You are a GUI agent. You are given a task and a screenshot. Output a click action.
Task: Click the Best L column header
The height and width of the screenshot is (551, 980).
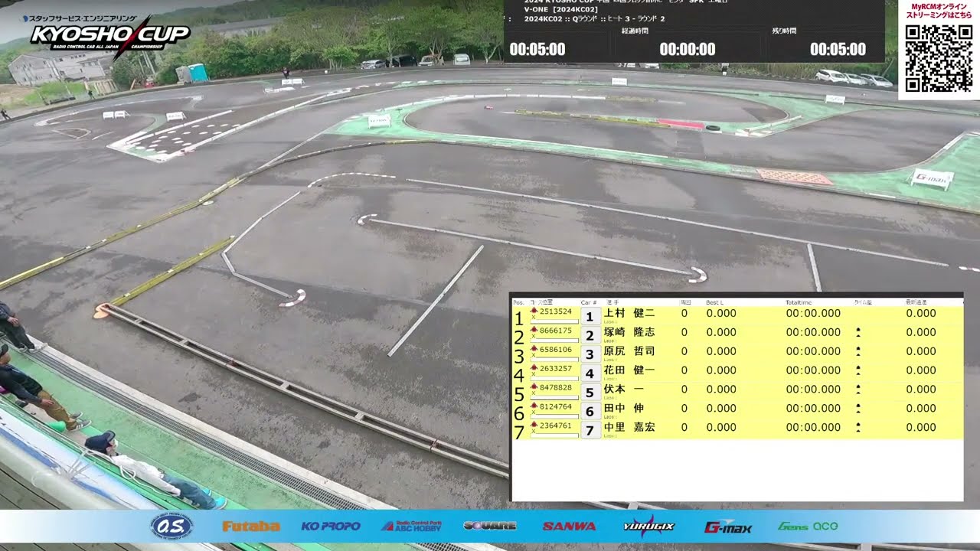(x=714, y=303)
